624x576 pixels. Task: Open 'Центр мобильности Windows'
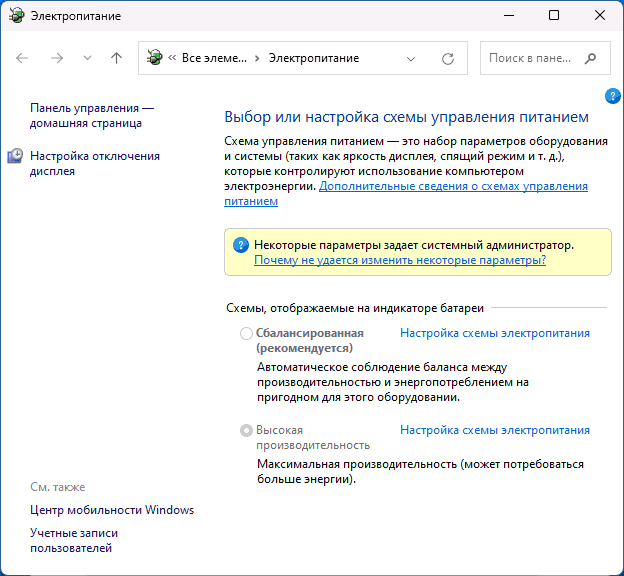click(112, 510)
